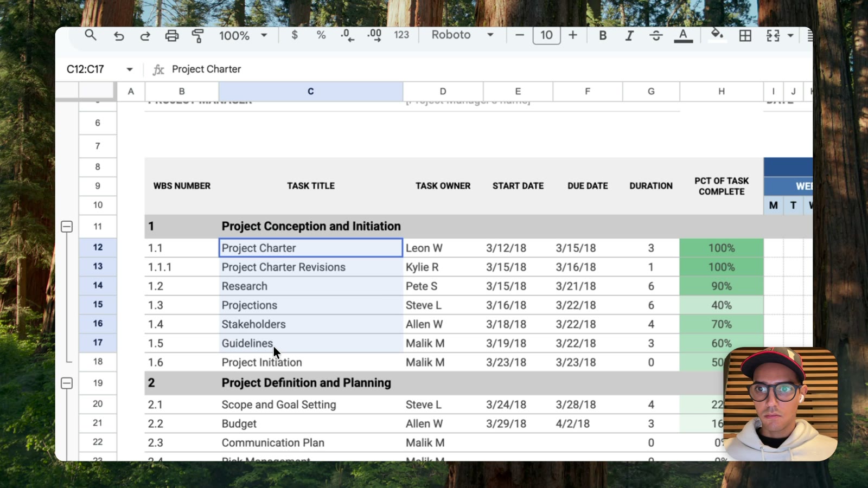Open the borders tool
The image size is (868, 488).
coord(745,36)
